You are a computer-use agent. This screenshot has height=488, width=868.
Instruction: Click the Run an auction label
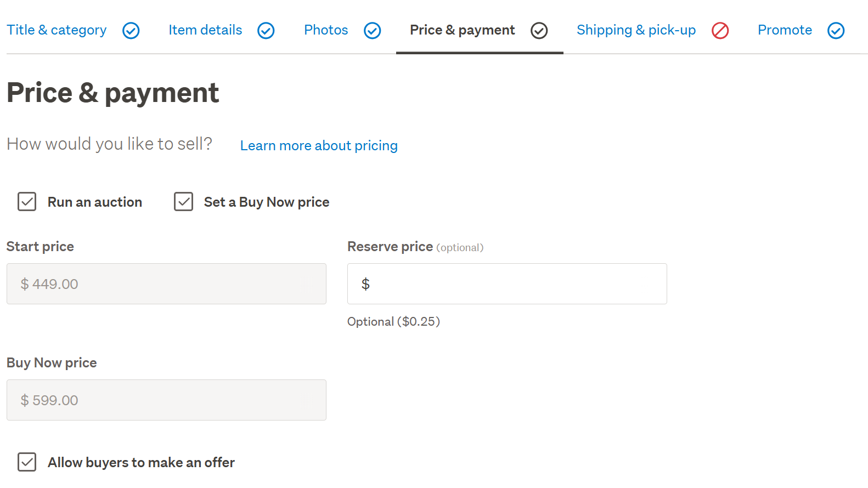point(95,202)
